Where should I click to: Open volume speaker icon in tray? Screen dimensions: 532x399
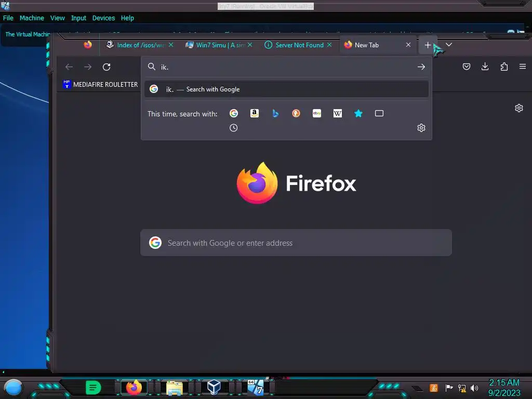tap(474, 388)
